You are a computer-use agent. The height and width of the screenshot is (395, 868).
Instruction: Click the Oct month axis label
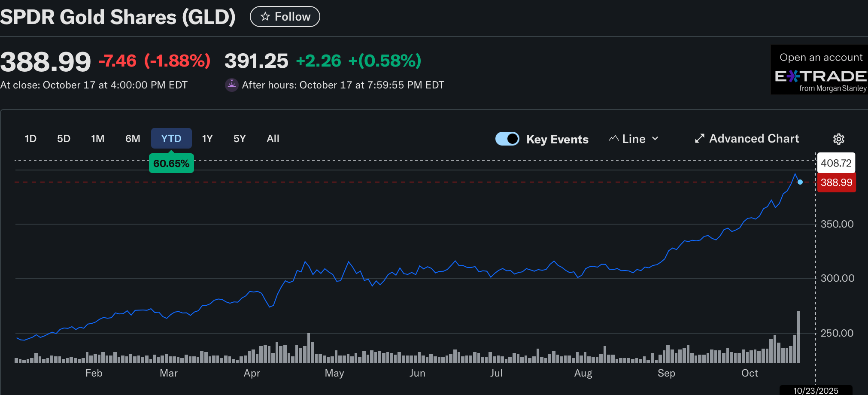tap(750, 373)
